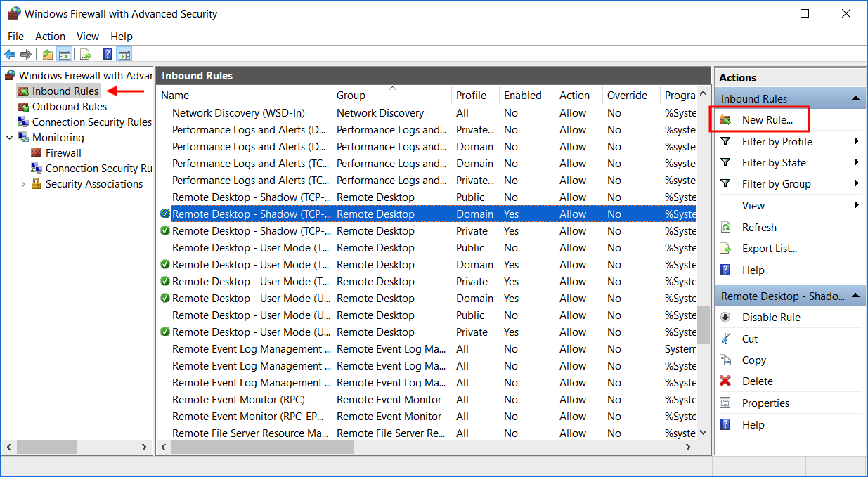The height and width of the screenshot is (477, 868).
Task: Open the Filter by Profile submenu
Action: click(x=856, y=142)
